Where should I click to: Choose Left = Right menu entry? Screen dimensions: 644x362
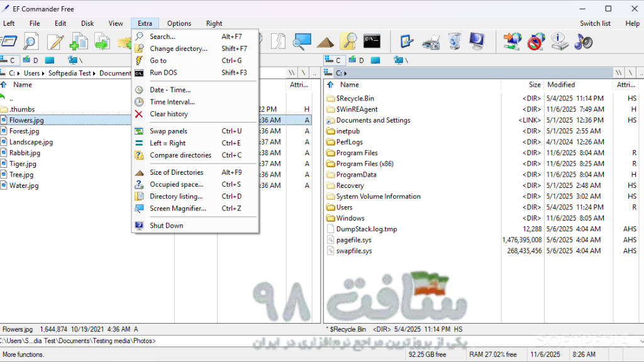point(195,143)
